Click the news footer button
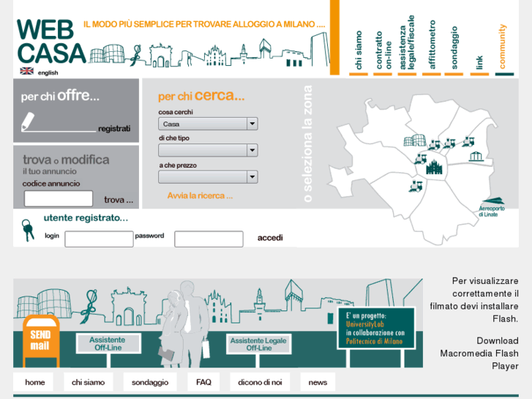Image resolution: width=532 pixels, height=399 pixels. click(x=318, y=382)
